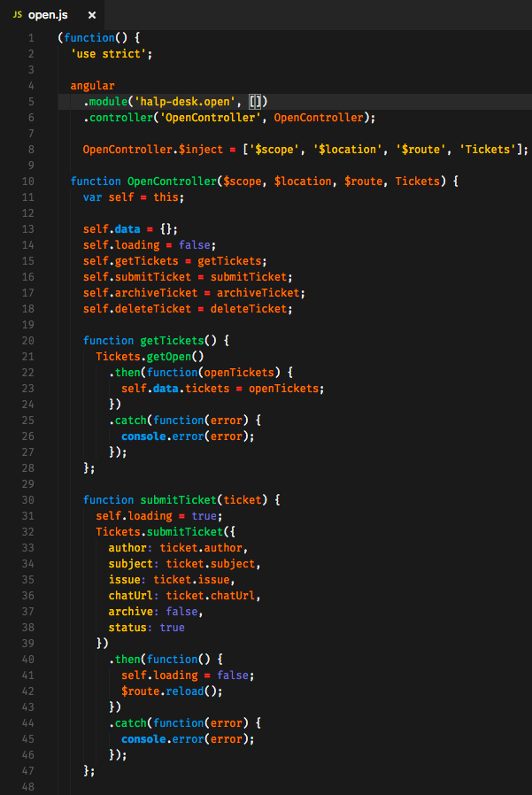Click console.error on line 45
Viewport: 532px width, 795px height.
point(162,739)
